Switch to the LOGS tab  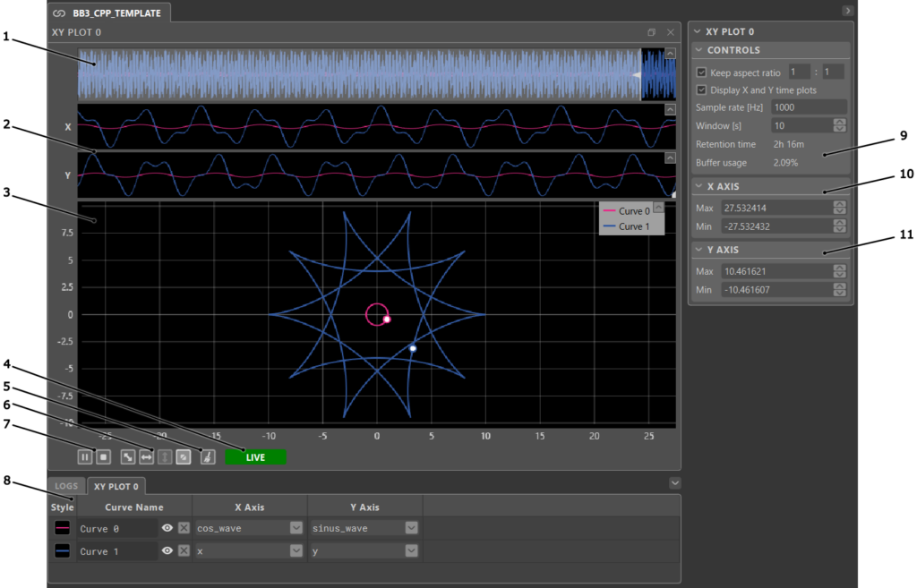[x=66, y=486]
